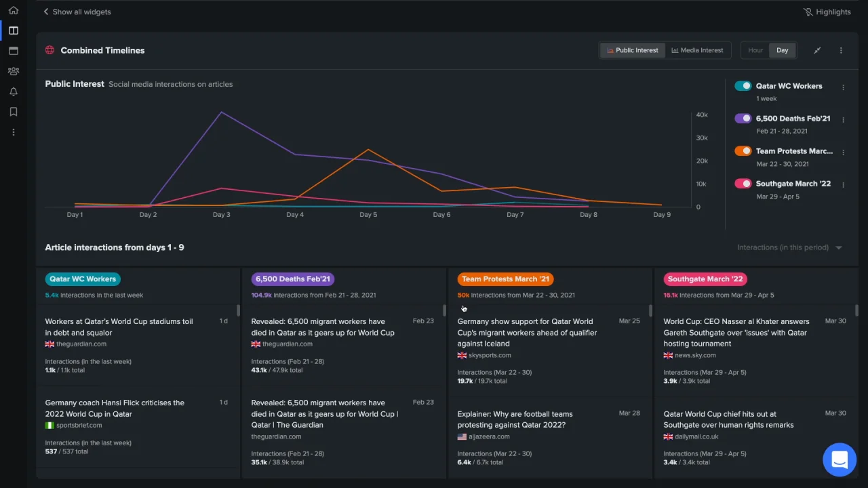The width and height of the screenshot is (868, 488).
Task: Open Germany show support for Qatar article
Action: [x=528, y=333]
